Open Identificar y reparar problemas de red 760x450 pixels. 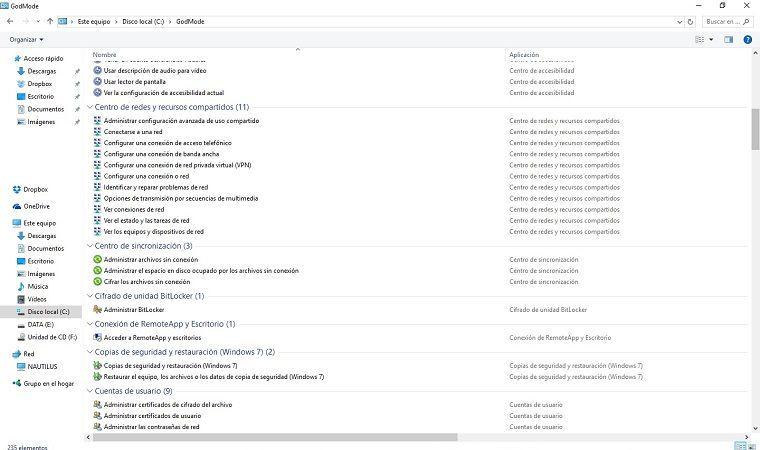point(156,187)
